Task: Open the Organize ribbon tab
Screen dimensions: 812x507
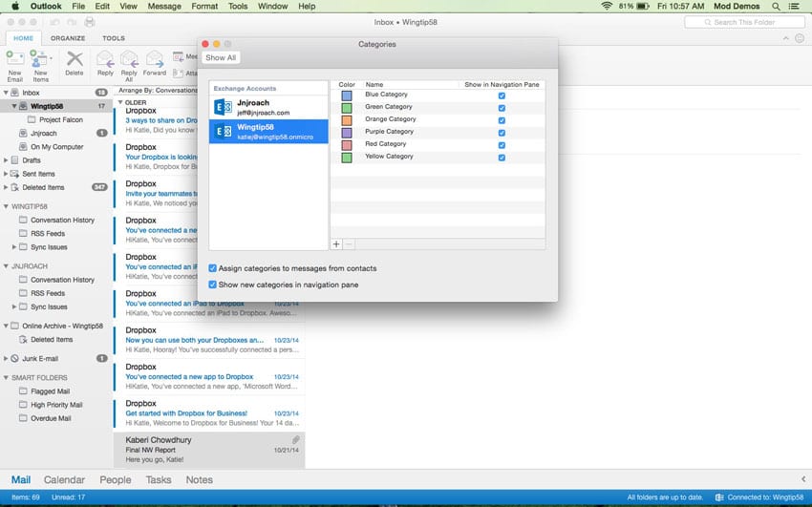Action: point(68,38)
